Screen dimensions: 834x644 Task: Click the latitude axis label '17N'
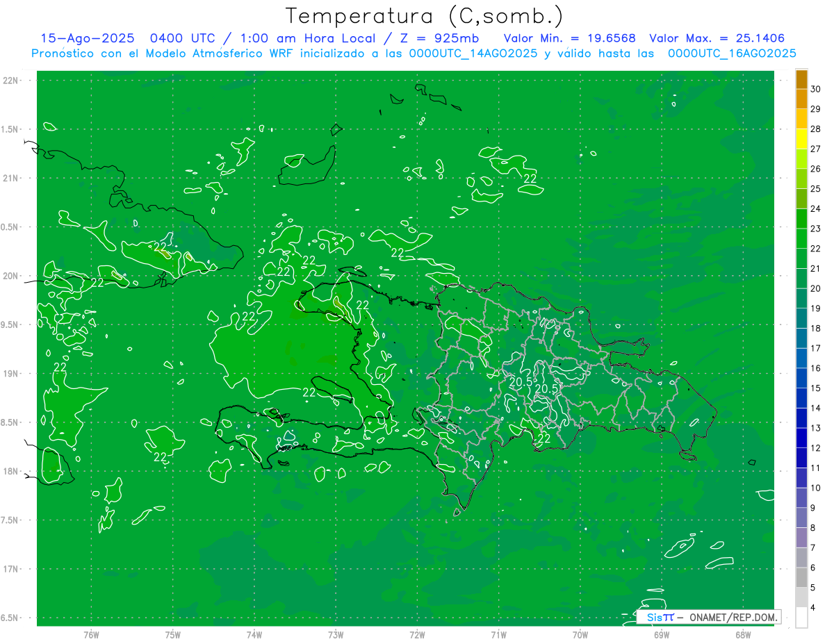coord(11,569)
